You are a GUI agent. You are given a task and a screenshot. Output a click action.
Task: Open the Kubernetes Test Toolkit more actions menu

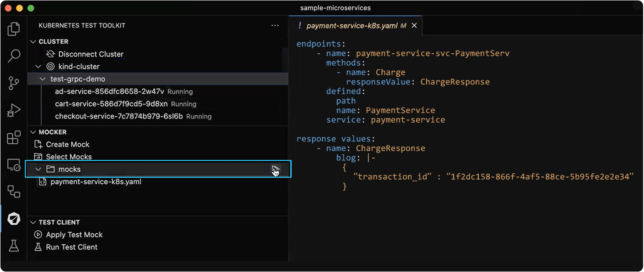tap(275, 25)
